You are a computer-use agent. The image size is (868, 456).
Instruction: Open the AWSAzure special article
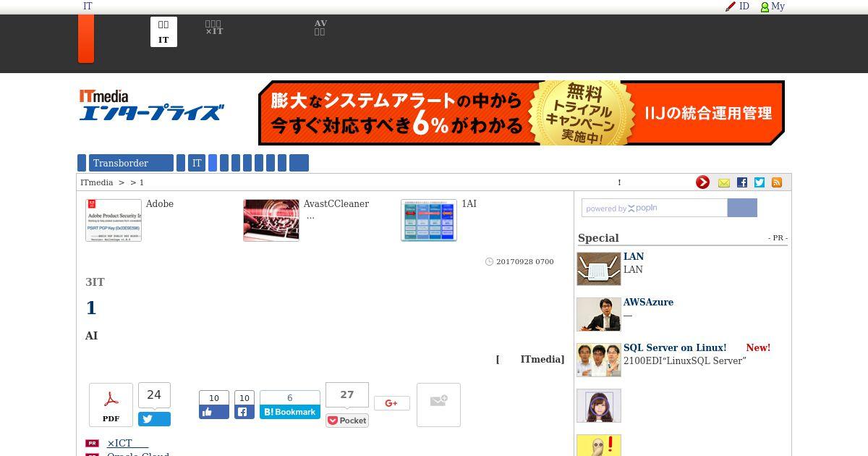[648, 303]
